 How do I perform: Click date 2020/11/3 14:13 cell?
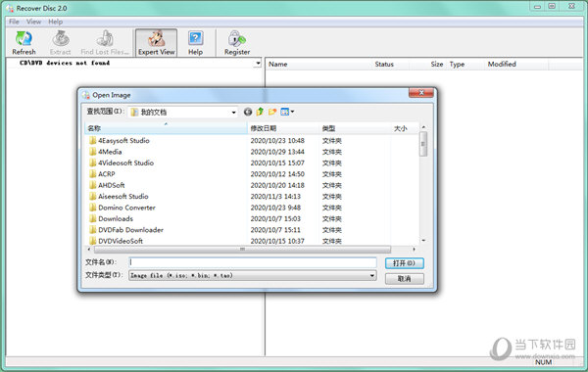[275, 197]
